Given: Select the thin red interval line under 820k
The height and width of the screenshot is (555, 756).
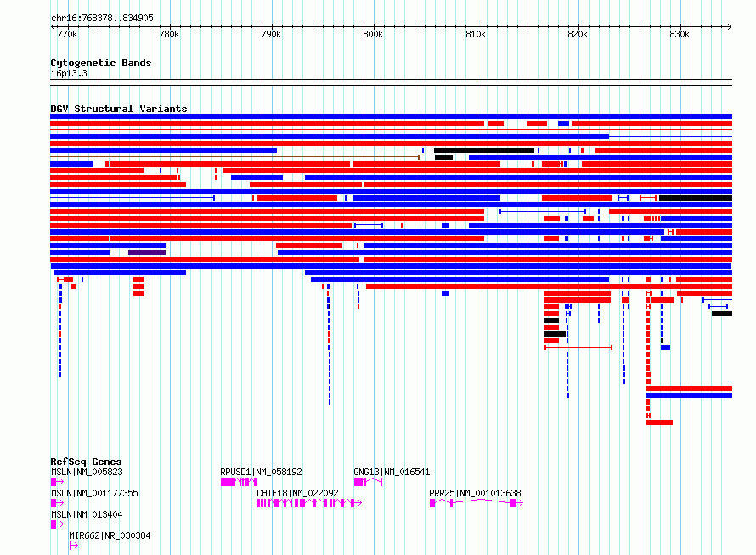Looking at the screenshot, I should click(x=578, y=348).
